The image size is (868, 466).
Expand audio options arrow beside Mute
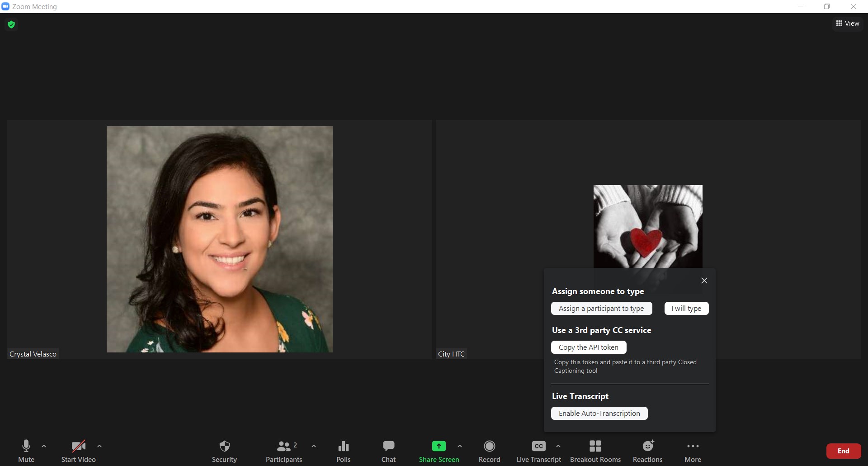pos(44,446)
